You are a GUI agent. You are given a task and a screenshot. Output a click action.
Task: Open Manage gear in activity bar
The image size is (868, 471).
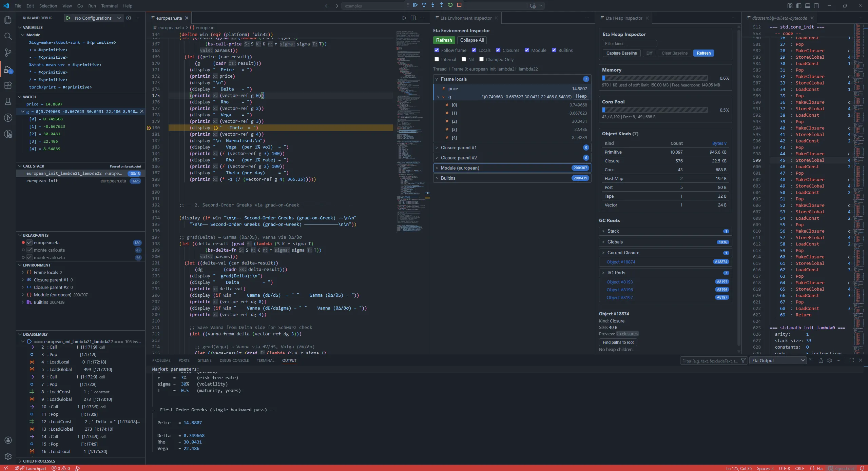click(x=8, y=456)
